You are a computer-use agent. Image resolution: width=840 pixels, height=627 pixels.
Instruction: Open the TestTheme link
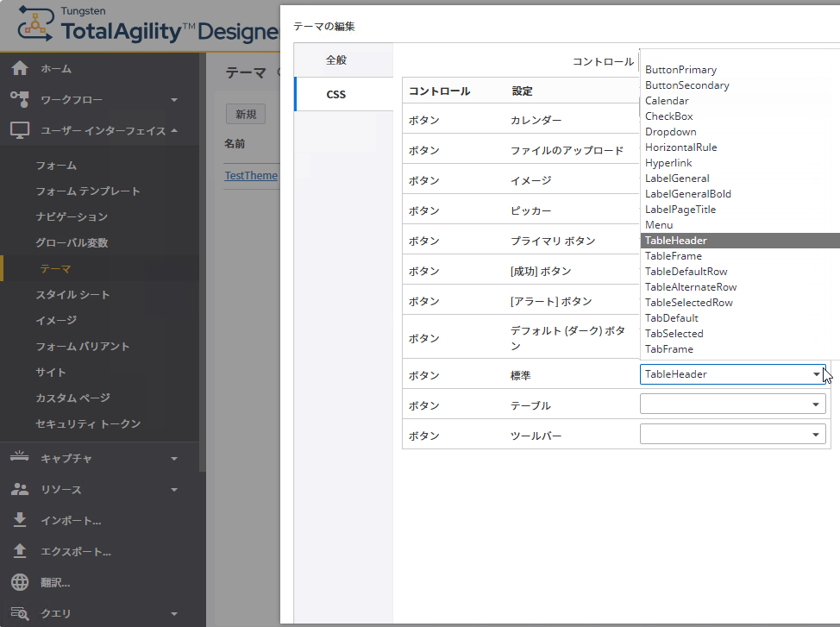(251, 175)
